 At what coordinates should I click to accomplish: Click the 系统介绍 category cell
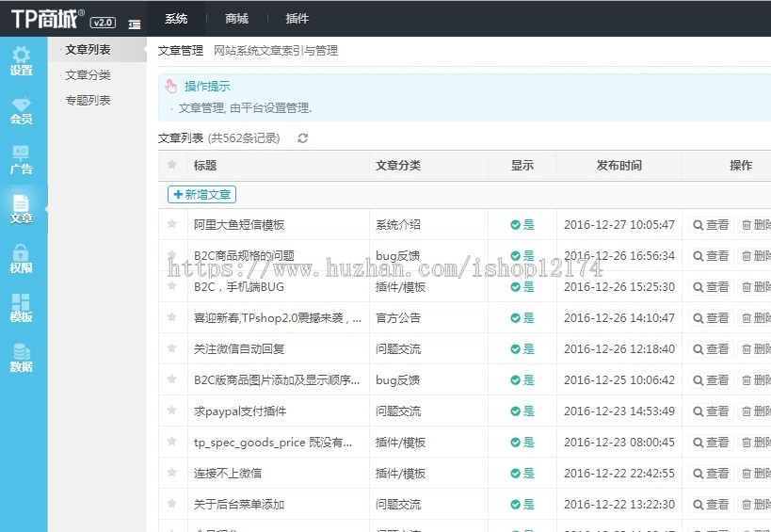click(398, 225)
